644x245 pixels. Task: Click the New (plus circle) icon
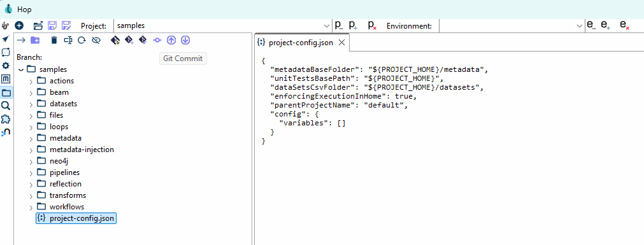[19, 25]
